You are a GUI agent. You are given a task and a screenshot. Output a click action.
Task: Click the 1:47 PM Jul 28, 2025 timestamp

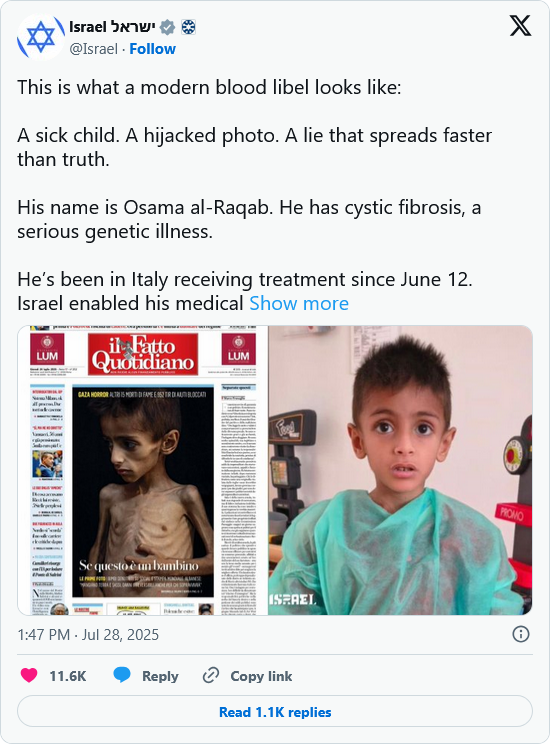point(88,634)
